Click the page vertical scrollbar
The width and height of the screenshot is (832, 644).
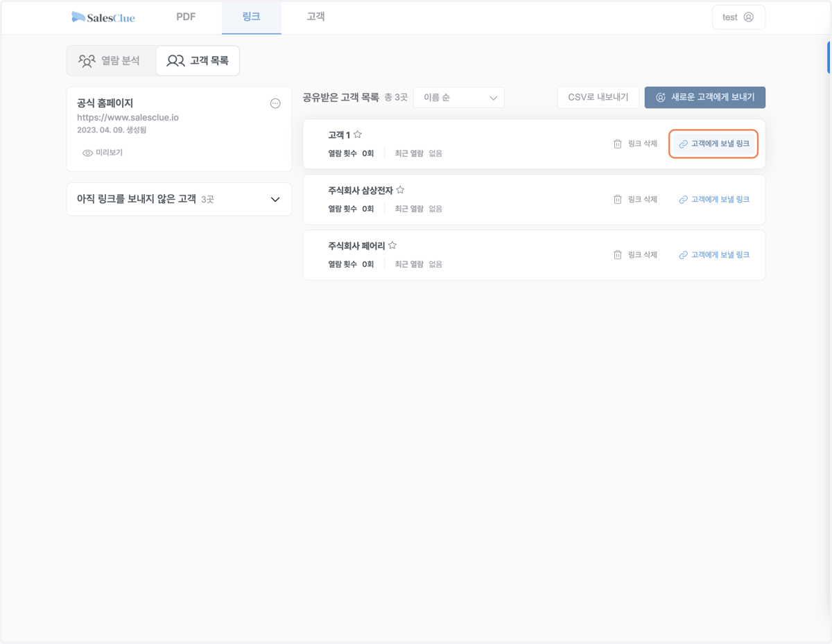tap(829, 58)
